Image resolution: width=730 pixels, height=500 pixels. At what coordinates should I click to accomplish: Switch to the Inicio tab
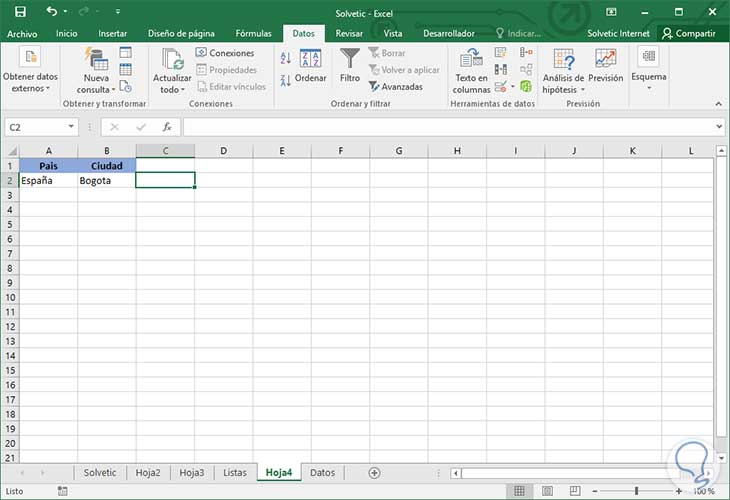67,34
